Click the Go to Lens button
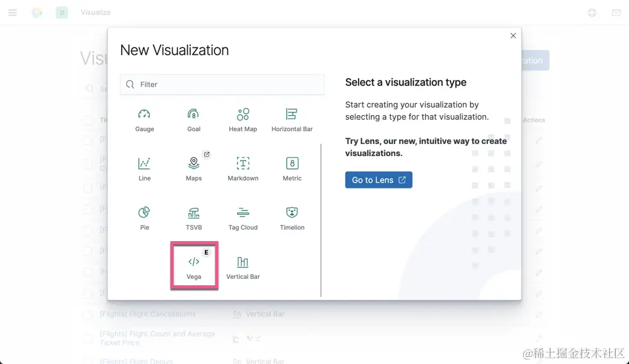The height and width of the screenshot is (364, 629). click(379, 180)
